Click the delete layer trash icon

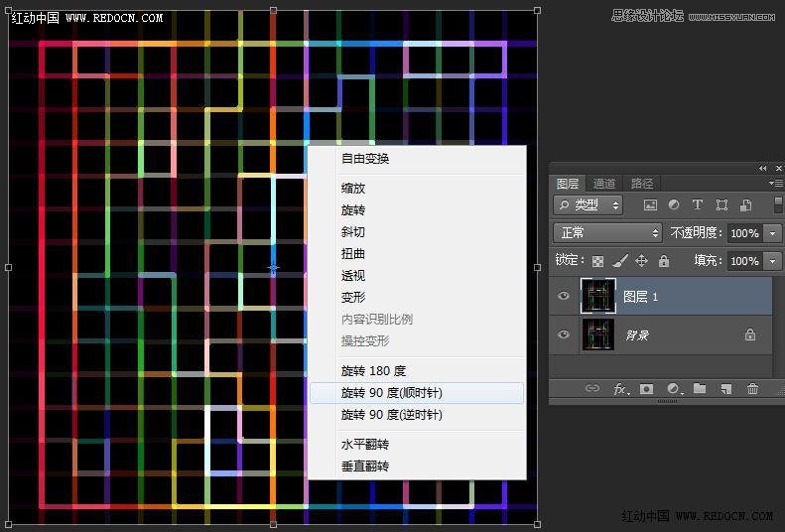[752, 389]
